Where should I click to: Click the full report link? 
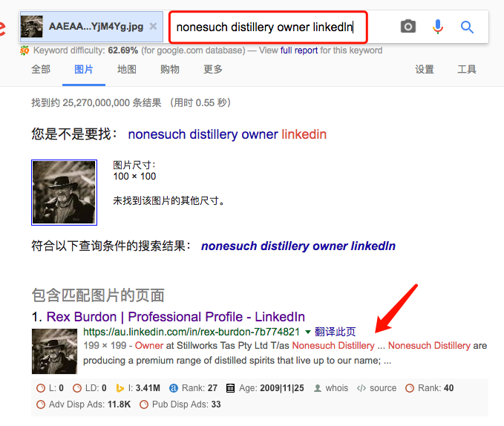[299, 50]
